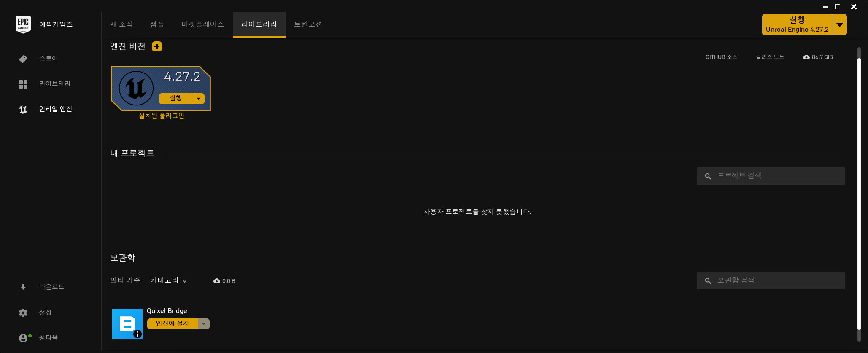
Task: Click the 86.7 GiB size text
Action: [x=822, y=57]
